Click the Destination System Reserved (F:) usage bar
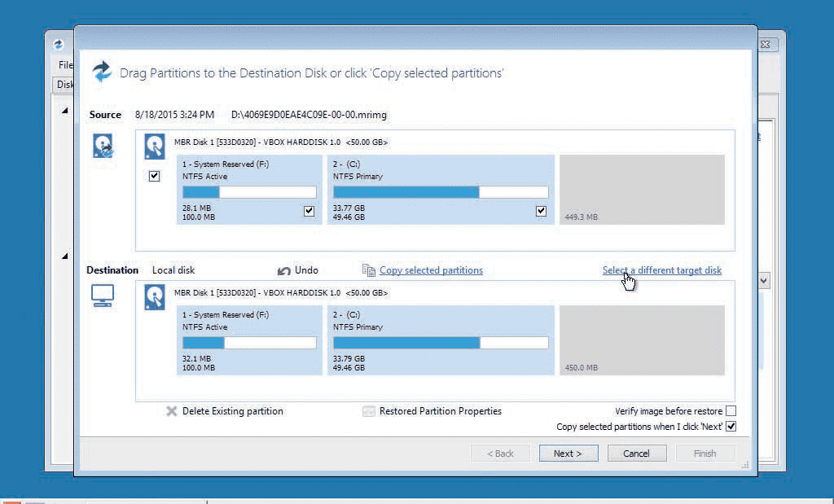The image size is (834, 504). (x=249, y=343)
